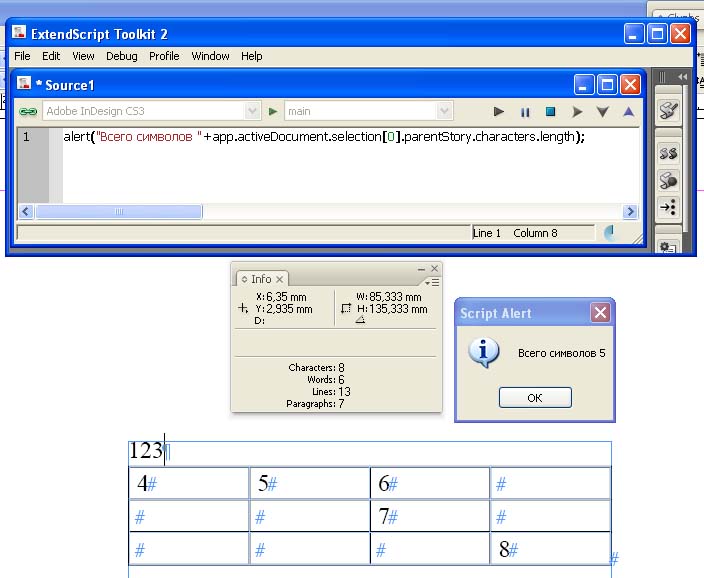Click the table cell containing 8
The height and width of the screenshot is (578, 704).
[x=550, y=549]
